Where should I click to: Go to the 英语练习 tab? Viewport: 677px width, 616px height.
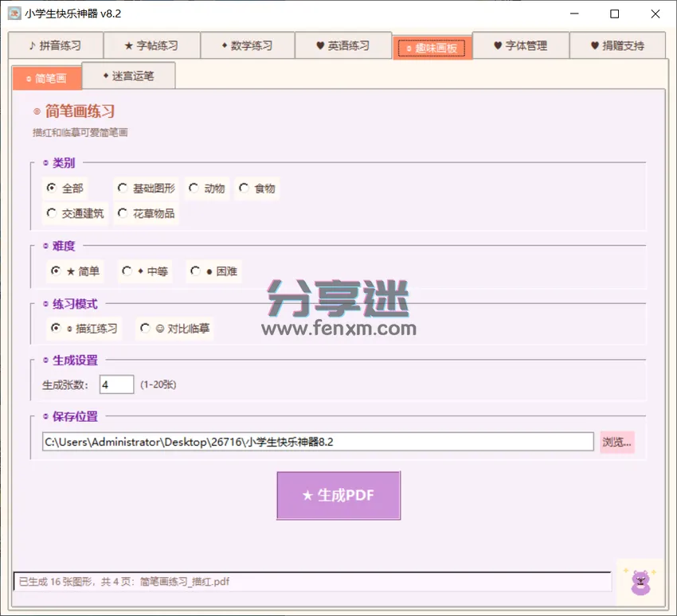343,45
